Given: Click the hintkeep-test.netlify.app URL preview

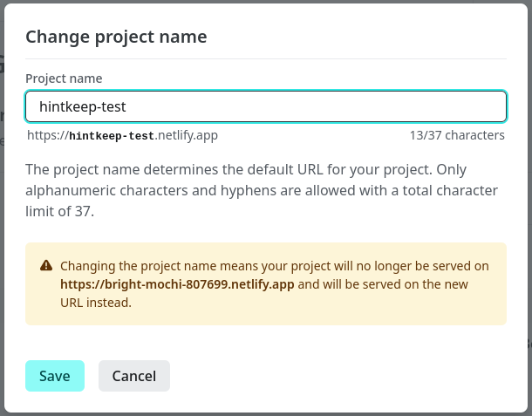Looking at the screenshot, I should [122, 135].
